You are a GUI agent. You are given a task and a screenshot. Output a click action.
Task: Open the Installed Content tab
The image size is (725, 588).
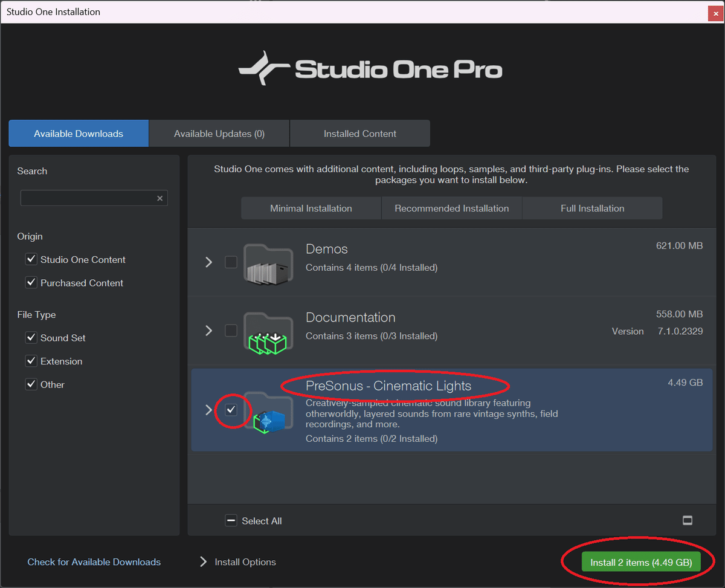pos(360,134)
